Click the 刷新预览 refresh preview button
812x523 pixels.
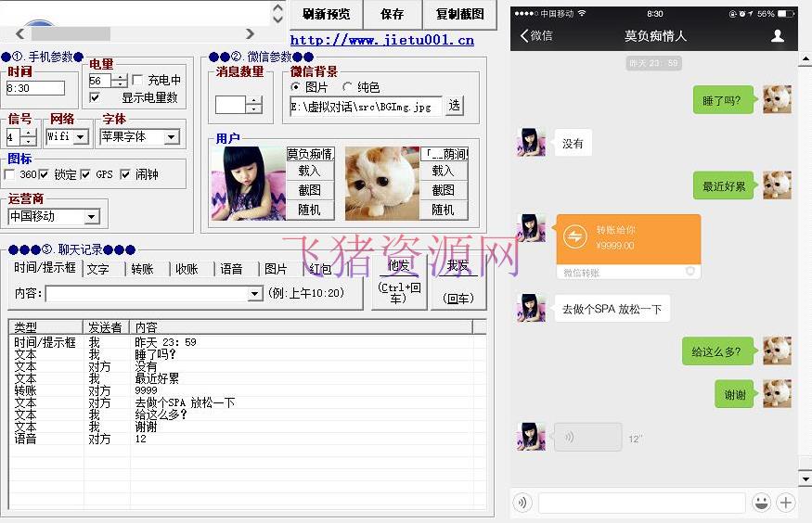[x=326, y=14]
